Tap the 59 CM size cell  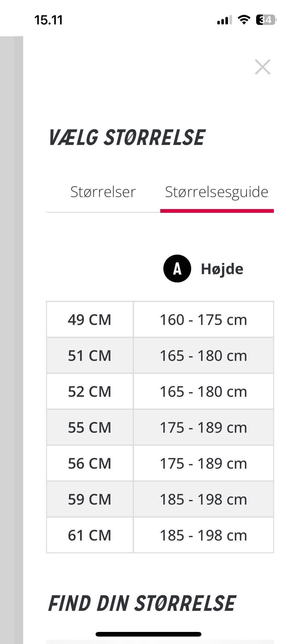(x=89, y=499)
